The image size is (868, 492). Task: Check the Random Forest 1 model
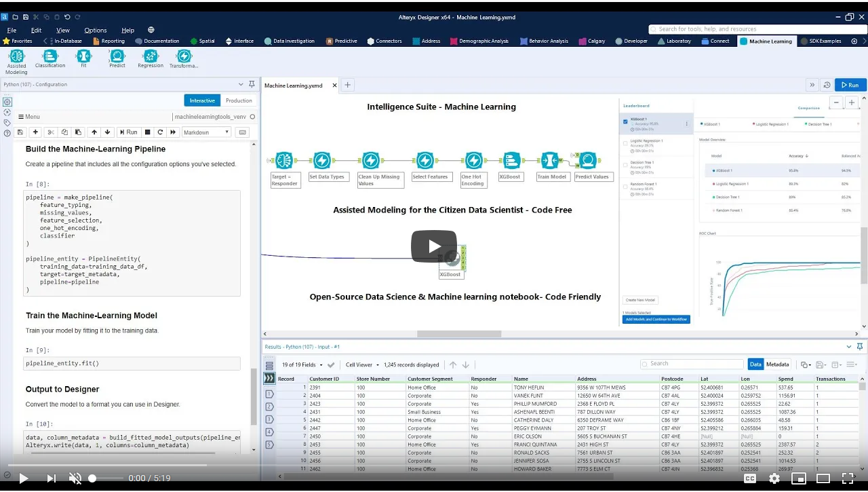coord(625,185)
